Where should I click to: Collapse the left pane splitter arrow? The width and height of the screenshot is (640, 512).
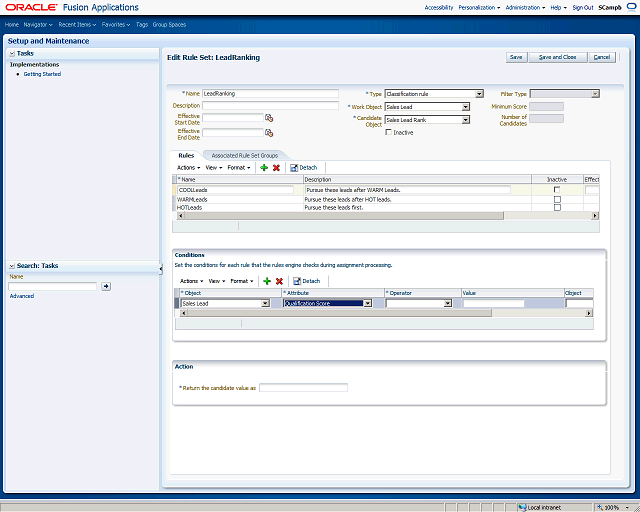click(161, 269)
